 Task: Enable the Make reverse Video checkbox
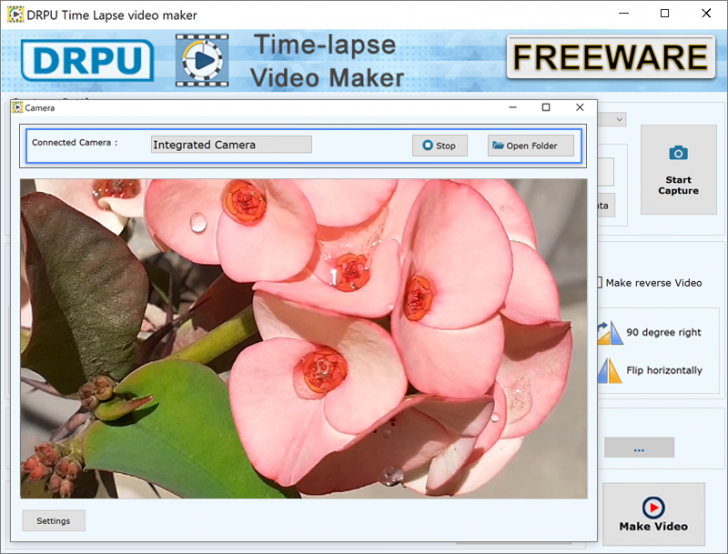pos(599,282)
